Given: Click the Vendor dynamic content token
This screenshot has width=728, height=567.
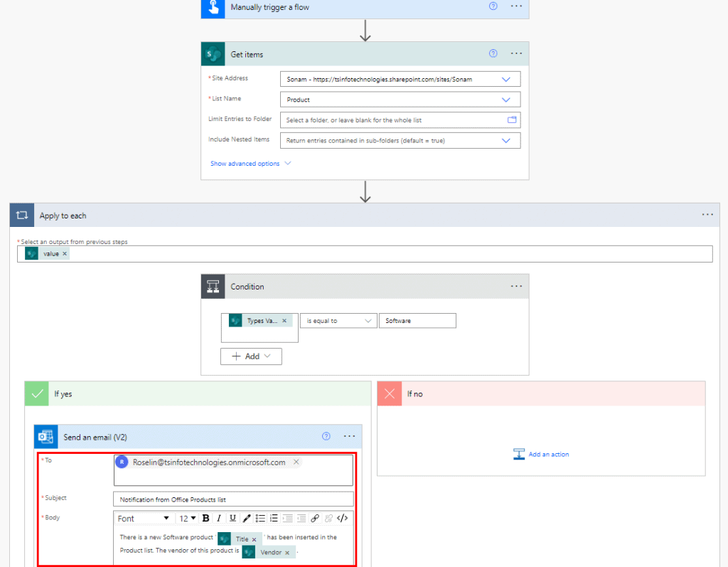Looking at the screenshot, I should point(268,552).
